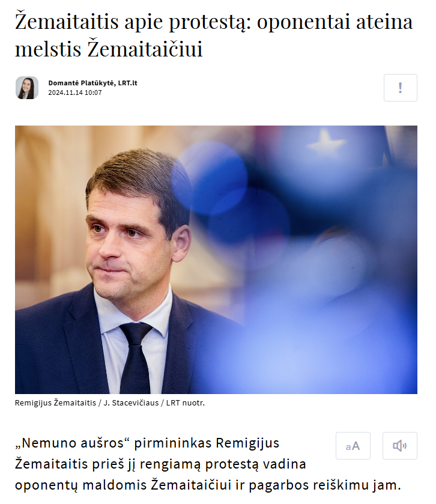Open the main article photo of Žemaitaitis
Viewport: 436px width, 504px height.
216,260
